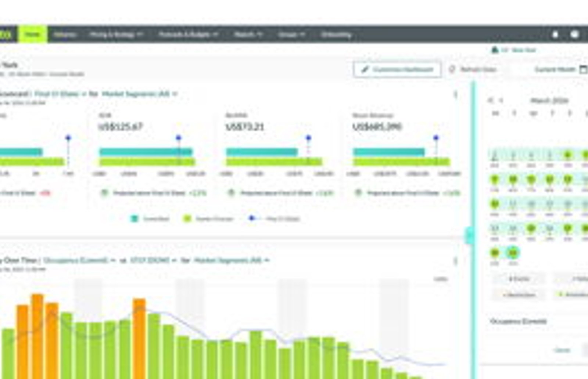Screen dimensions: 588x379
Task: Open the Reports menu in the navigation bar
Action: point(248,35)
